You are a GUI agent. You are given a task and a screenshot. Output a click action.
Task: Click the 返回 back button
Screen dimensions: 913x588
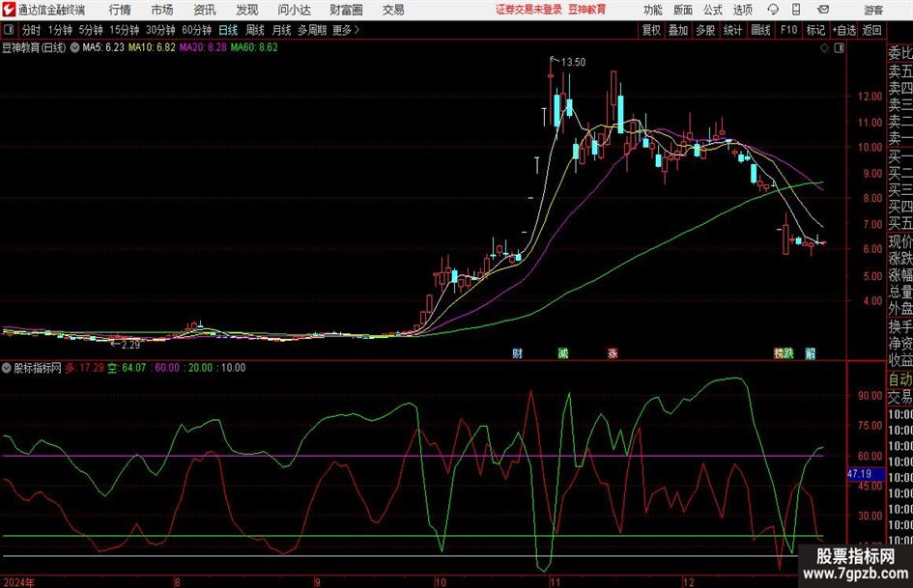pyautogui.click(x=871, y=30)
